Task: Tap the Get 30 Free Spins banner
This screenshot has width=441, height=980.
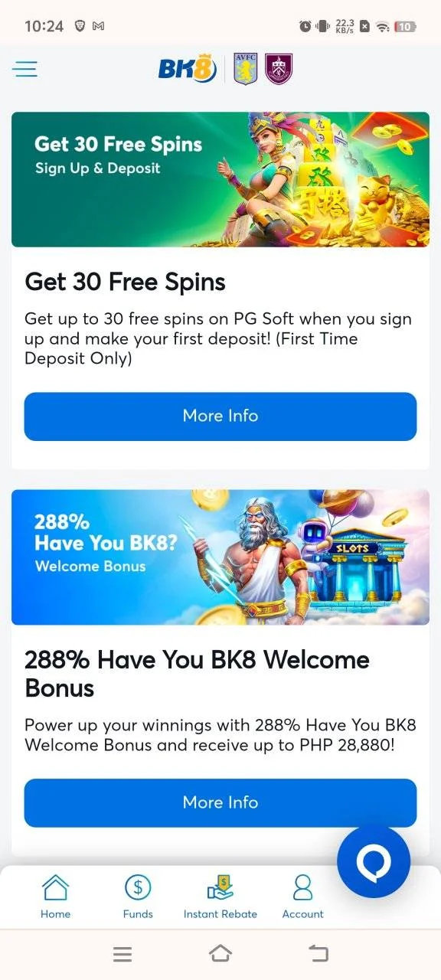Action: [x=220, y=180]
